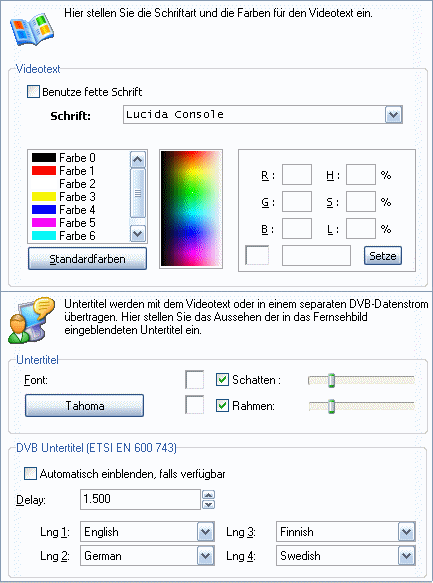This screenshot has height=583, width=433.
Task: Decrease Delay with the down spinner arrow
Action: [209, 504]
